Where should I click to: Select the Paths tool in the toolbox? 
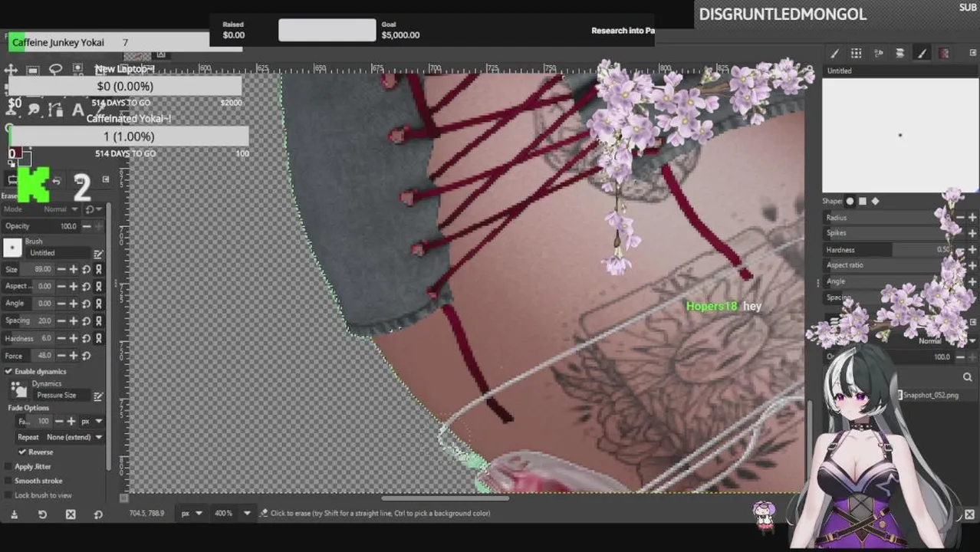(x=55, y=110)
